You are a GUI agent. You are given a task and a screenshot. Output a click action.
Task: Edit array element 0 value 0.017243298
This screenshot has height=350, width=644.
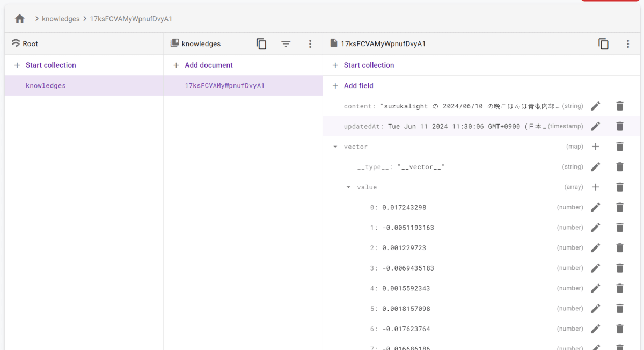click(595, 207)
